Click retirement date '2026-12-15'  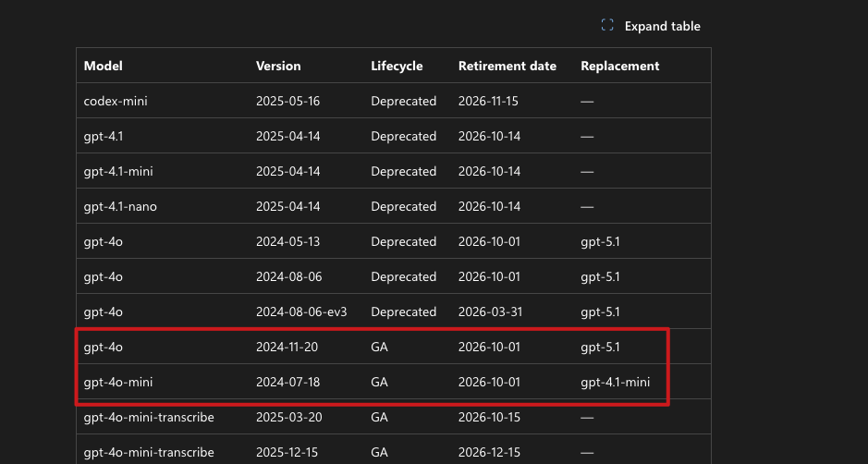pyautogui.click(x=489, y=452)
